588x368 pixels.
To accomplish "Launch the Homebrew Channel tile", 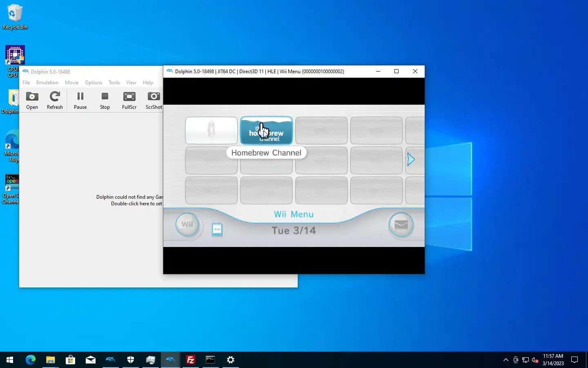I will pyautogui.click(x=266, y=130).
